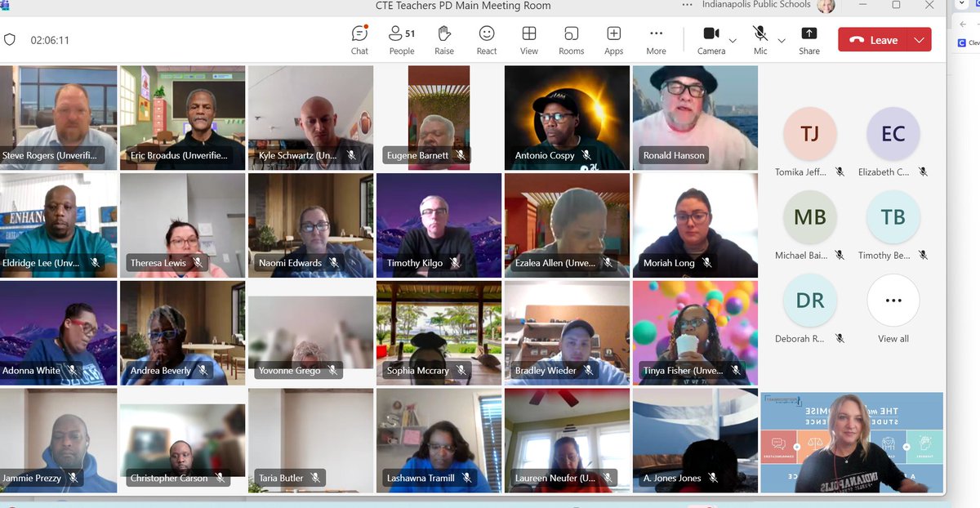Share your screen content
Screen dimensions: 980x508
[809, 39]
